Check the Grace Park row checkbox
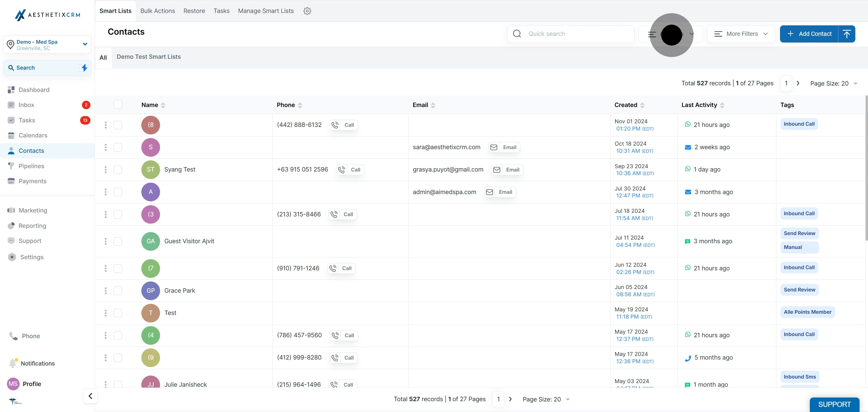 click(118, 290)
